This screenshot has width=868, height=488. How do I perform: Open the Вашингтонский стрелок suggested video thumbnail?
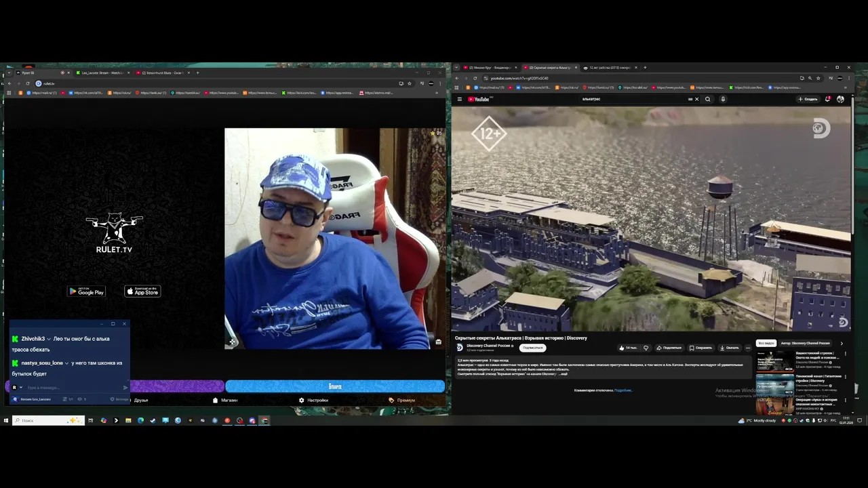pyautogui.click(x=775, y=361)
